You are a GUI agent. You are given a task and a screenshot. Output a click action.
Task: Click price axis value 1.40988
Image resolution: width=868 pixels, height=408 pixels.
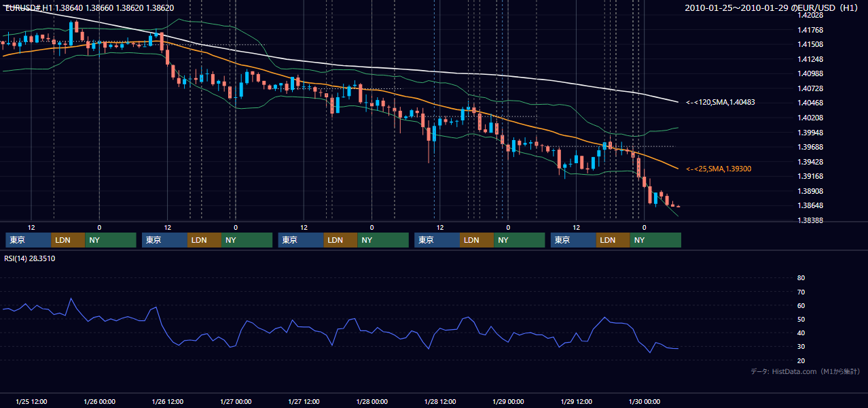(x=810, y=73)
